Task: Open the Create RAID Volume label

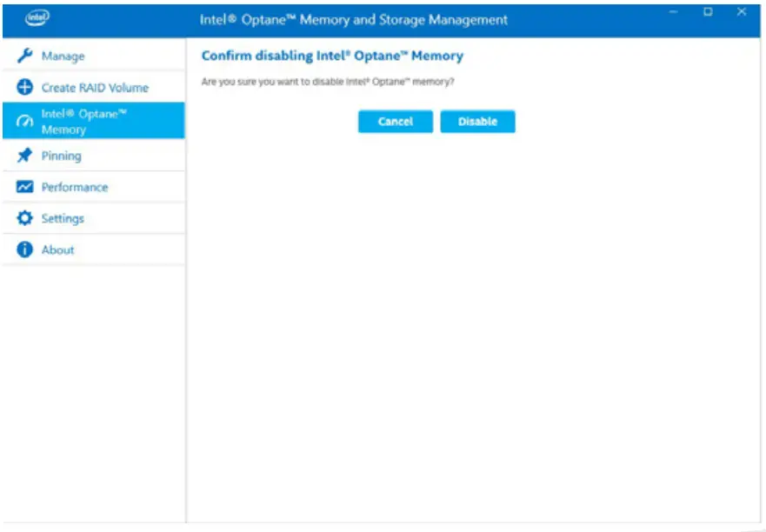Action: tap(95, 88)
